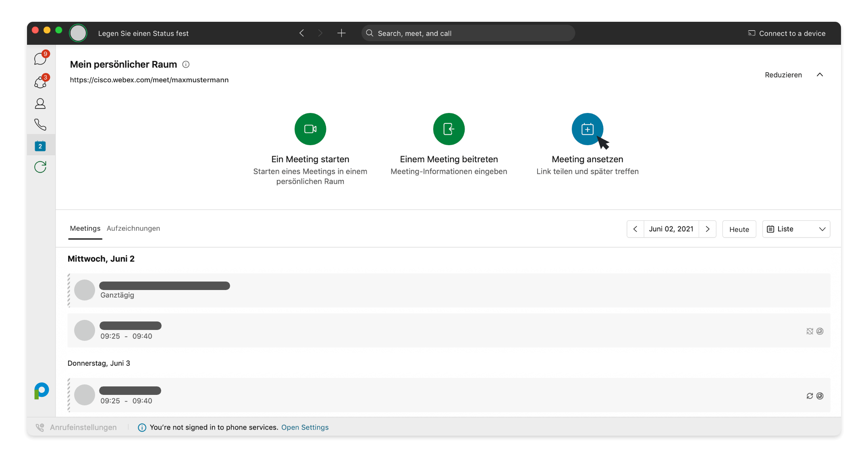
Task: Open the Calling phone icon
Action: click(40, 125)
